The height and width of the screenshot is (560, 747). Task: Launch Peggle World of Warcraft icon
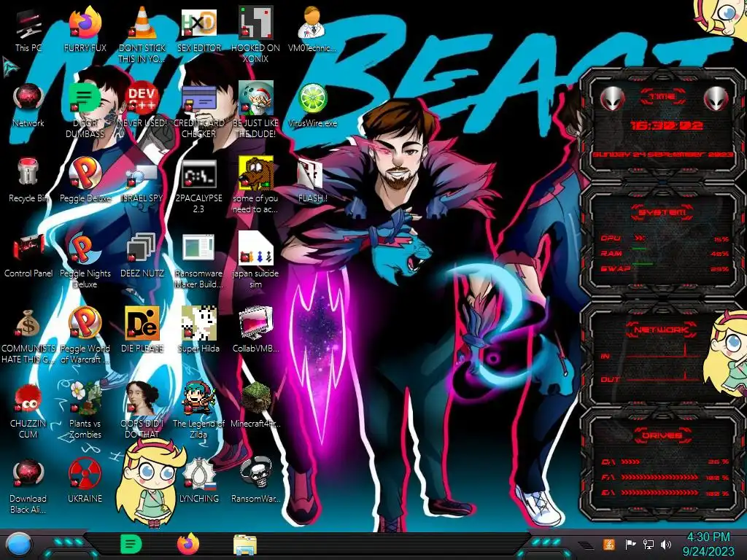coord(85,335)
